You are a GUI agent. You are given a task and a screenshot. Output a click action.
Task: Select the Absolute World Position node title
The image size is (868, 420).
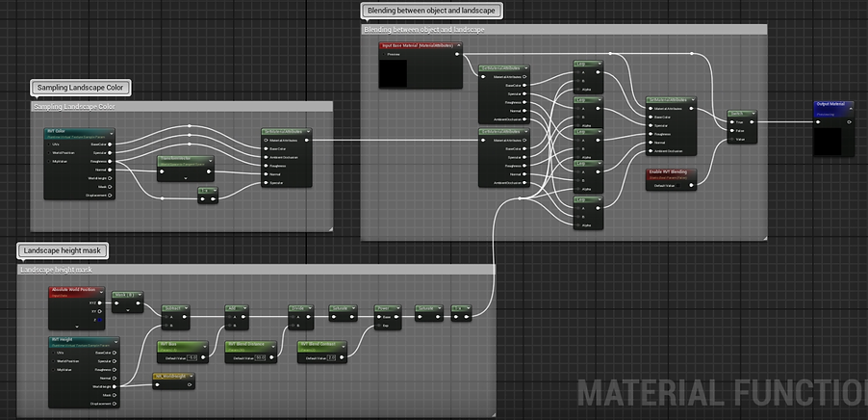click(76, 290)
